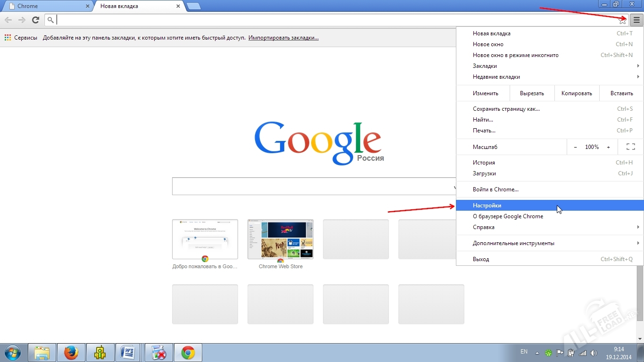This screenshot has height=362, width=644.
Task: Click the Chrome hamburger menu icon
Action: 636,20
